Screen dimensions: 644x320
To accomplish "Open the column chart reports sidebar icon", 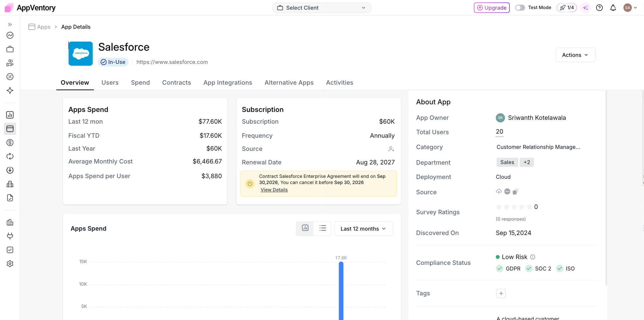I will (x=10, y=222).
